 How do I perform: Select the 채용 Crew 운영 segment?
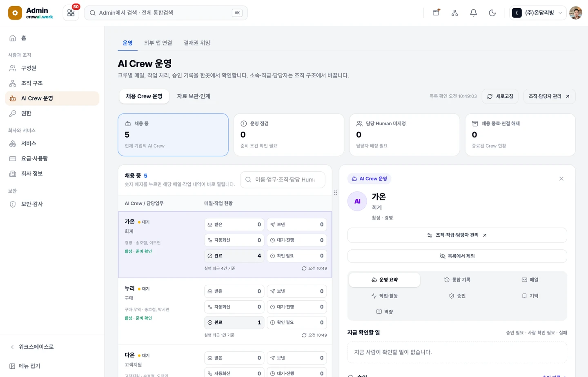pyautogui.click(x=144, y=96)
